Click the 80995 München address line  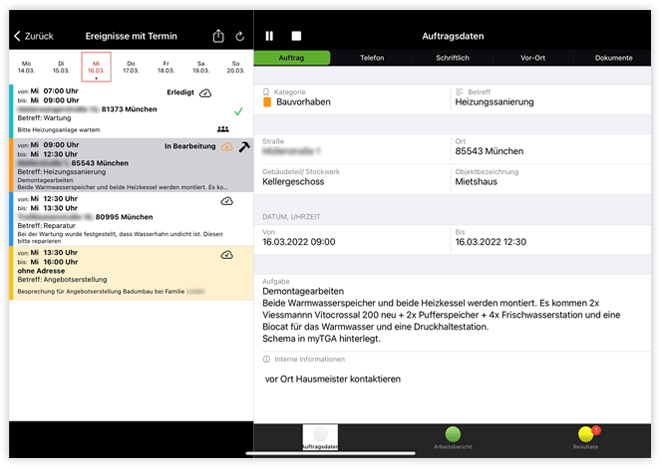pos(85,217)
